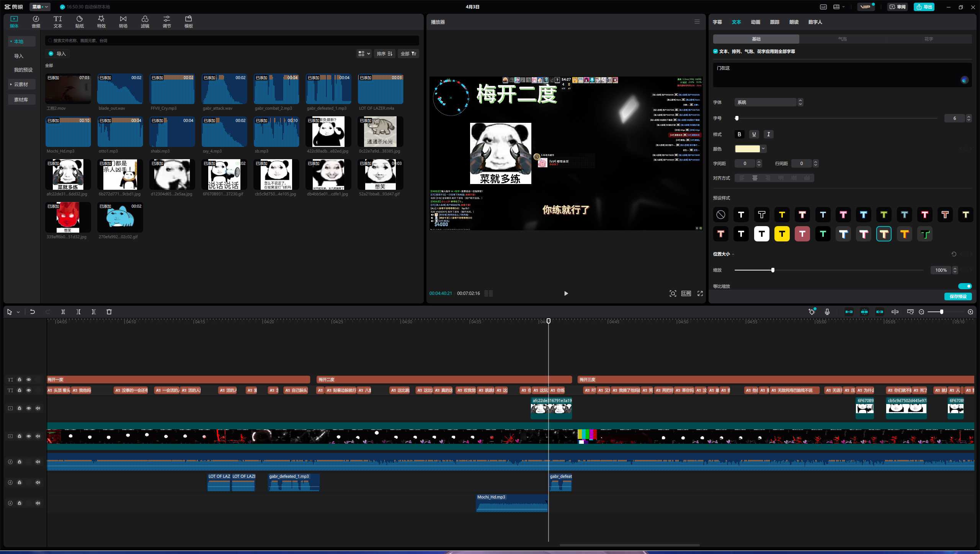Apply underline style to text
This screenshot has width=980, height=554.
tap(754, 134)
